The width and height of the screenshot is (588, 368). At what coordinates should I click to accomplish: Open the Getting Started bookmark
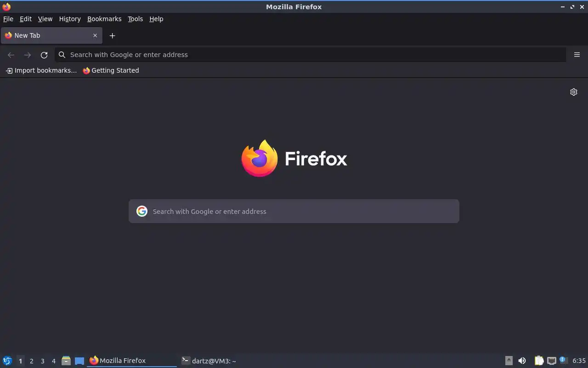pos(111,70)
